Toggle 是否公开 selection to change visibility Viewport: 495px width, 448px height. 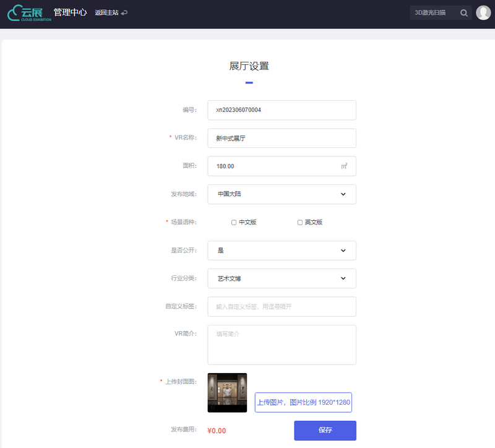[x=282, y=250]
